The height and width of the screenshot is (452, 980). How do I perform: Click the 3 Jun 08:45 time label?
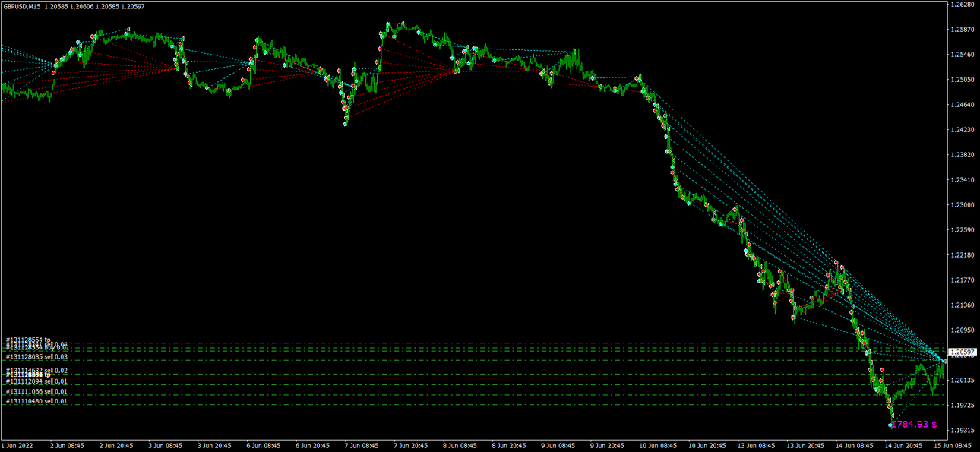click(165, 447)
